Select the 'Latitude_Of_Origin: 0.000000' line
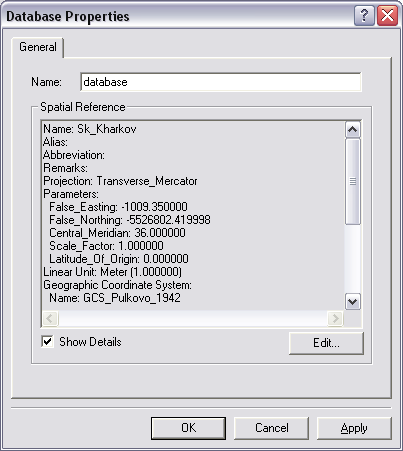Screen dimensions: 403x451 (x=119, y=259)
